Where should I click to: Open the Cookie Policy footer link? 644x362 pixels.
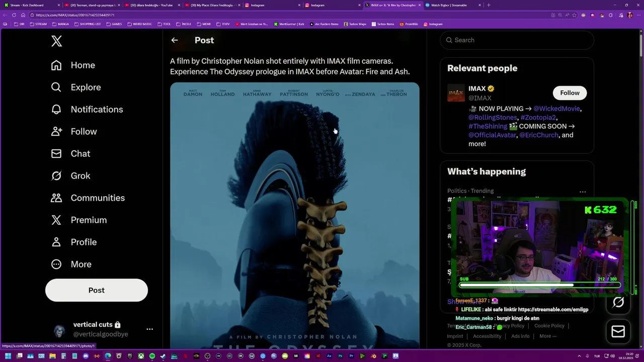coord(549,326)
